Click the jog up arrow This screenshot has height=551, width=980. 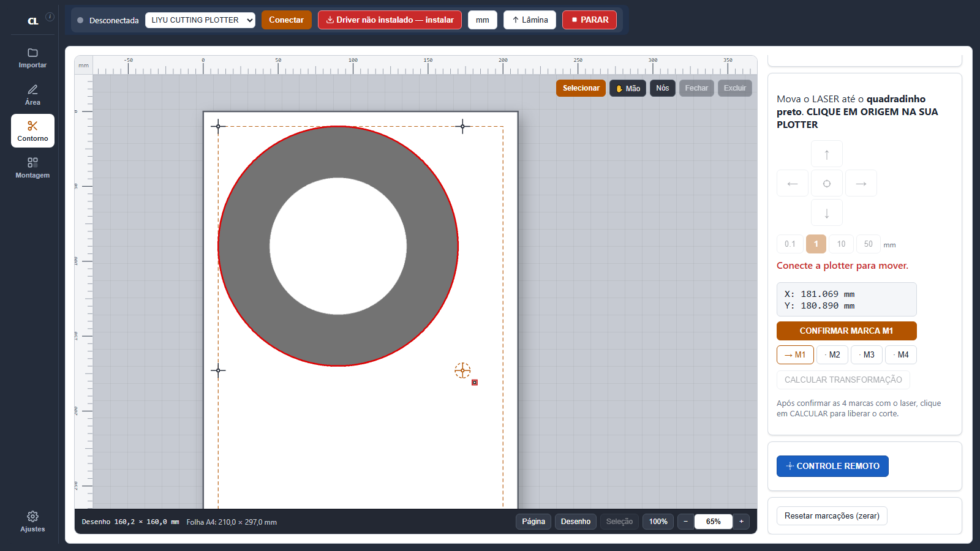827,154
